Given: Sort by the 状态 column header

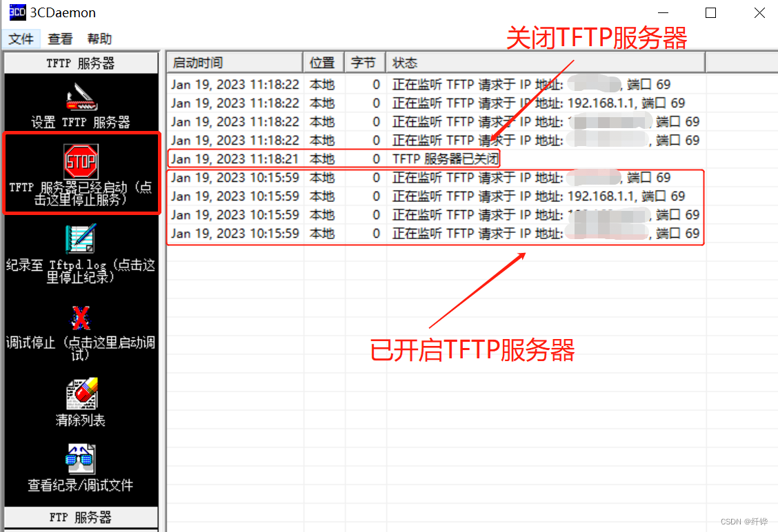Looking at the screenshot, I should [546, 63].
